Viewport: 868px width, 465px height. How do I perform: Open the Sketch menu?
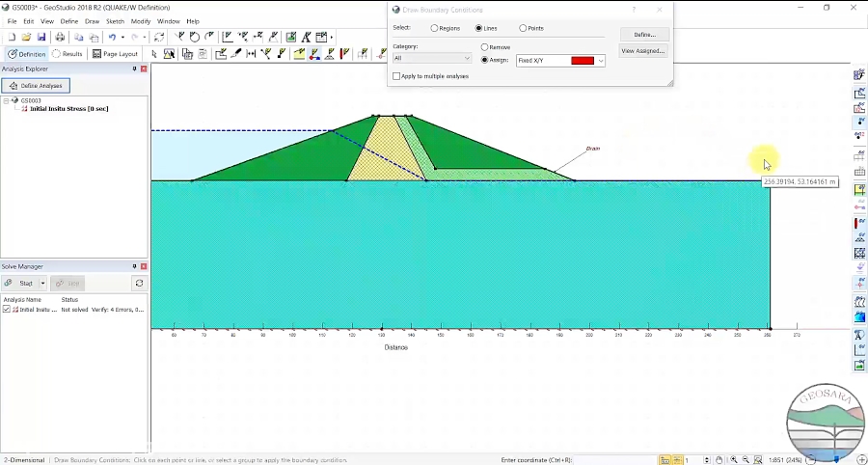coord(115,21)
